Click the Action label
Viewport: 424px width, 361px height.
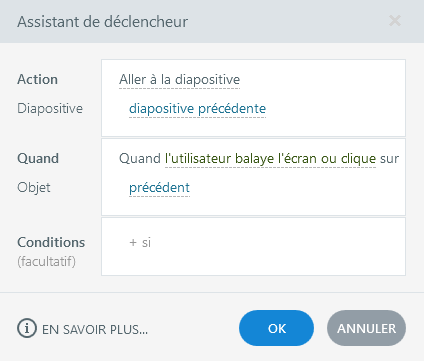coord(38,80)
